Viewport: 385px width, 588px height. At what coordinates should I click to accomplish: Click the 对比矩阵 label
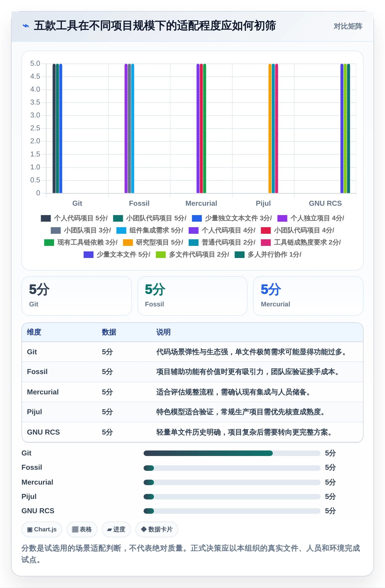tap(348, 26)
